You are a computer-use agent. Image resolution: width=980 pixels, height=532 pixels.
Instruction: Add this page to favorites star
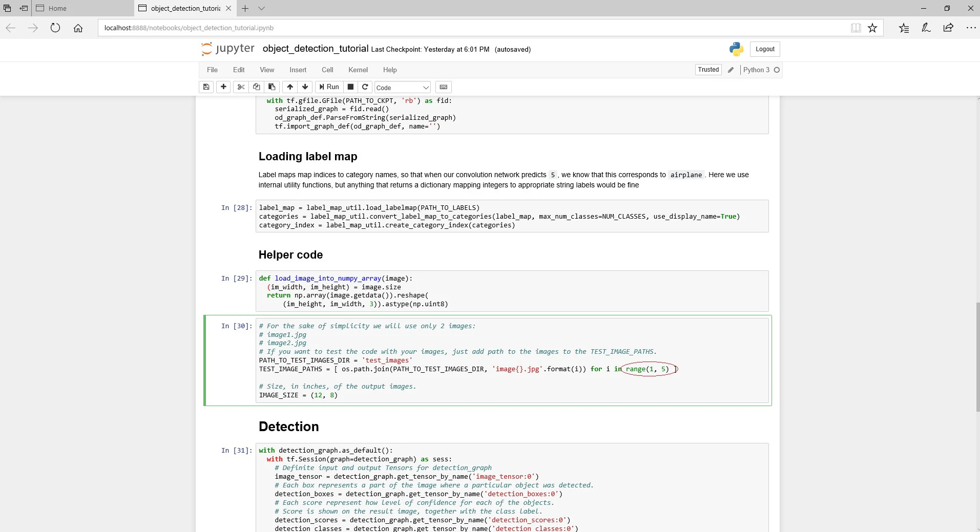(x=872, y=28)
